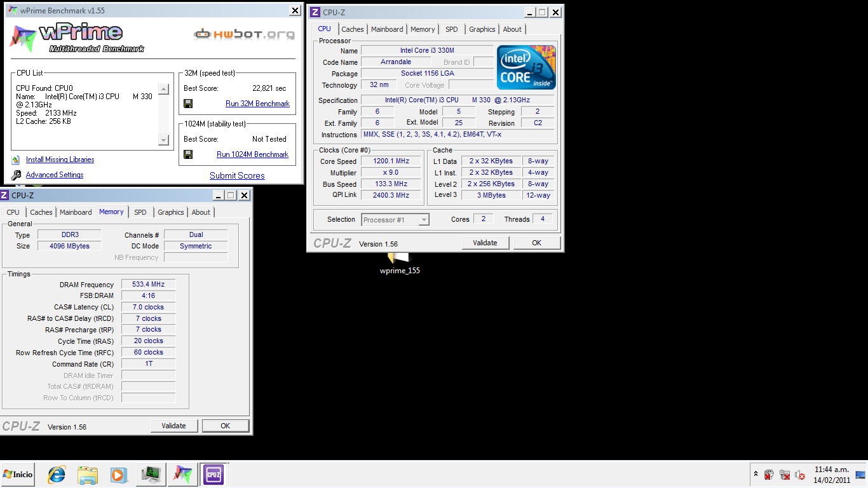The width and height of the screenshot is (868, 488).
Task: Open the Advanced Settings link
Action: [55, 175]
